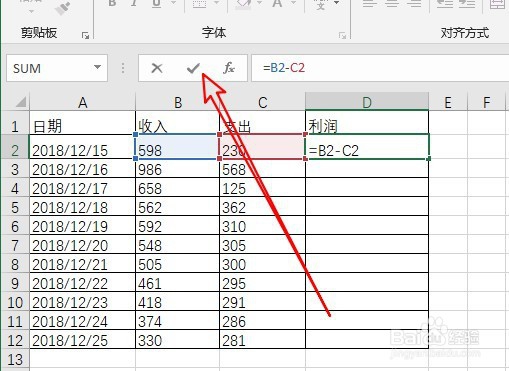Viewport: 509px width, 371px height.
Task: Open the borders dropdown arrow
Action: click(x=216, y=3)
